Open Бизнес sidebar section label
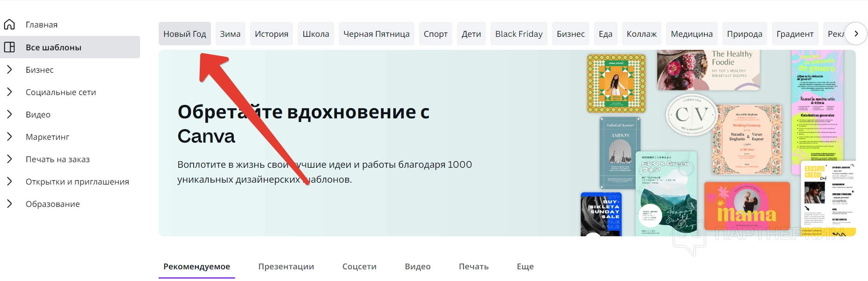The image size is (868, 281). (40, 70)
